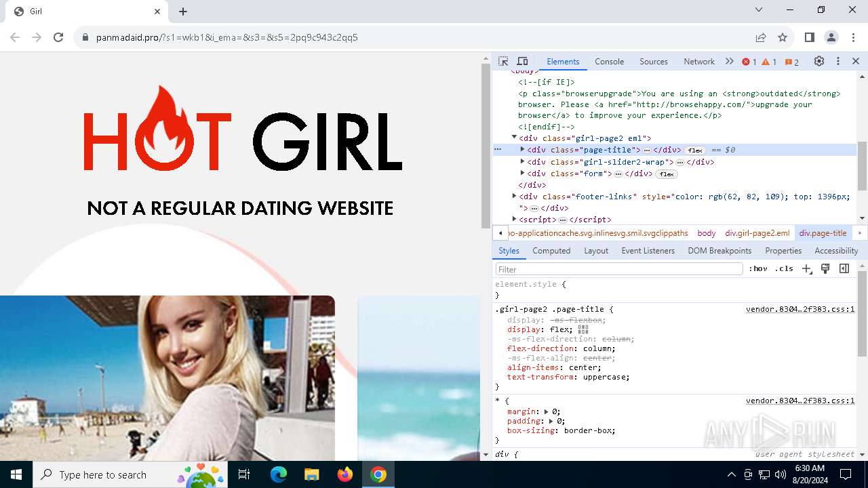
Task: Close the Girl browser tab
Action: pyautogui.click(x=157, y=12)
